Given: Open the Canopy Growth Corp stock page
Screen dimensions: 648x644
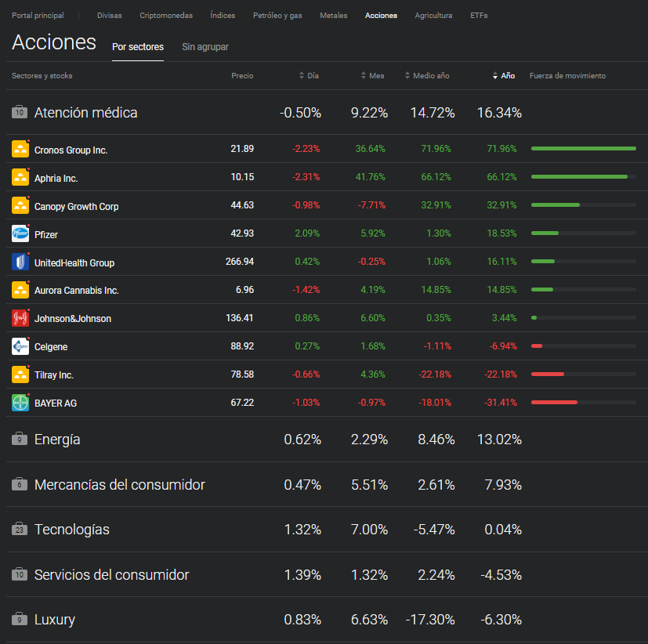Looking at the screenshot, I should pos(77,206).
